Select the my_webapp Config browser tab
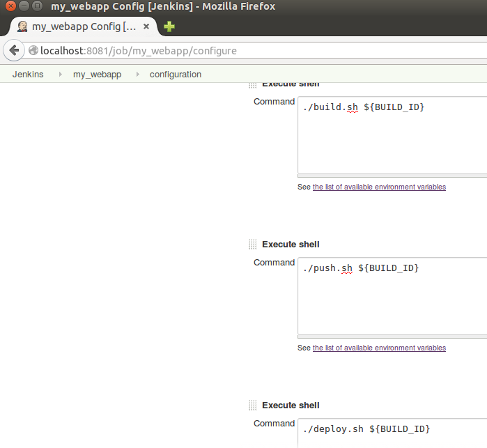 click(83, 26)
